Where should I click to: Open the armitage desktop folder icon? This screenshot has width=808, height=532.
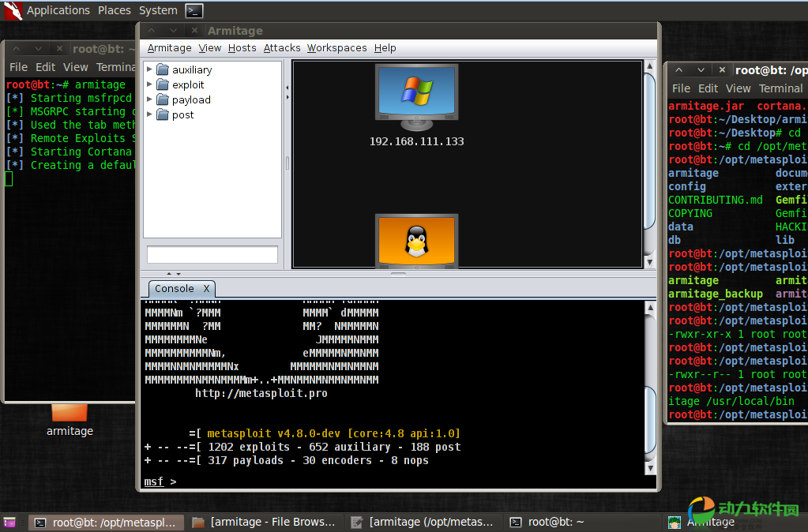(70, 413)
